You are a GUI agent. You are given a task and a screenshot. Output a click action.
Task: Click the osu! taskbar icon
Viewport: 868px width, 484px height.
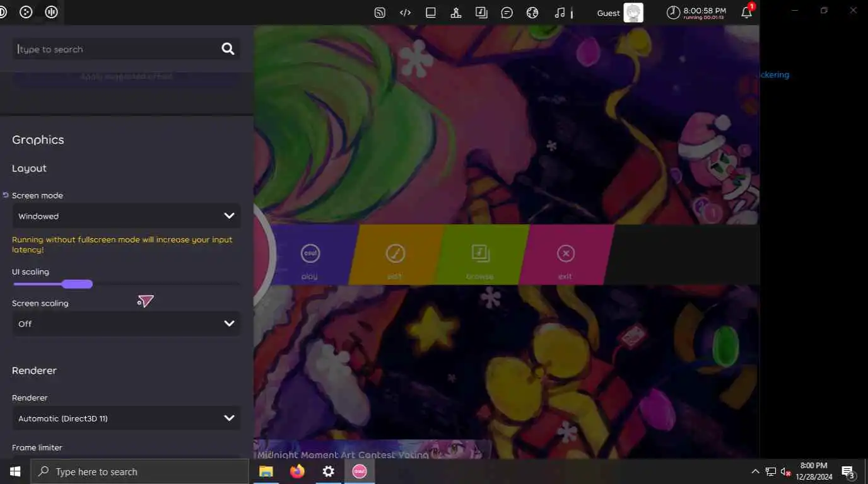coord(360,471)
